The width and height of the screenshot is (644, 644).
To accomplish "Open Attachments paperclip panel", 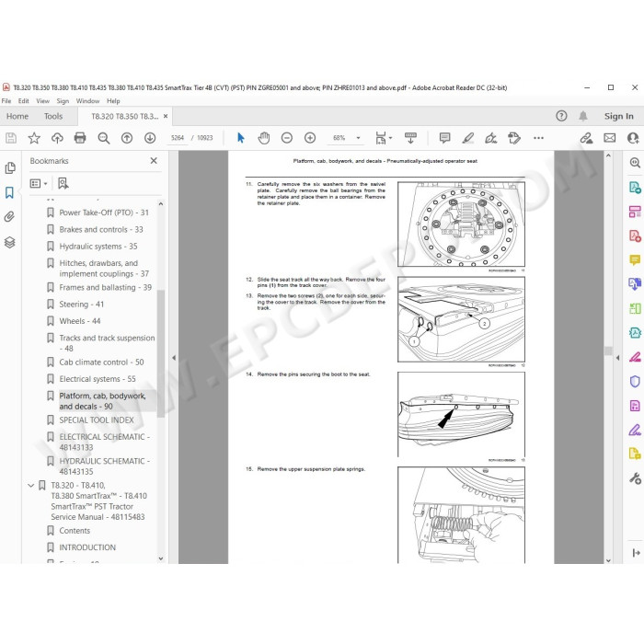I will pyautogui.click(x=10, y=217).
